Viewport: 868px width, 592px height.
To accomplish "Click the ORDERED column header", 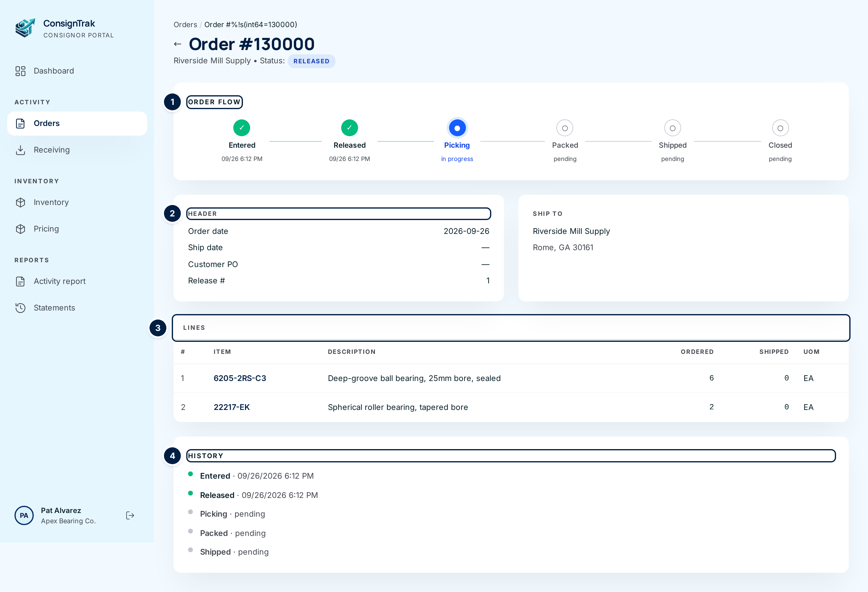I will click(x=697, y=352).
